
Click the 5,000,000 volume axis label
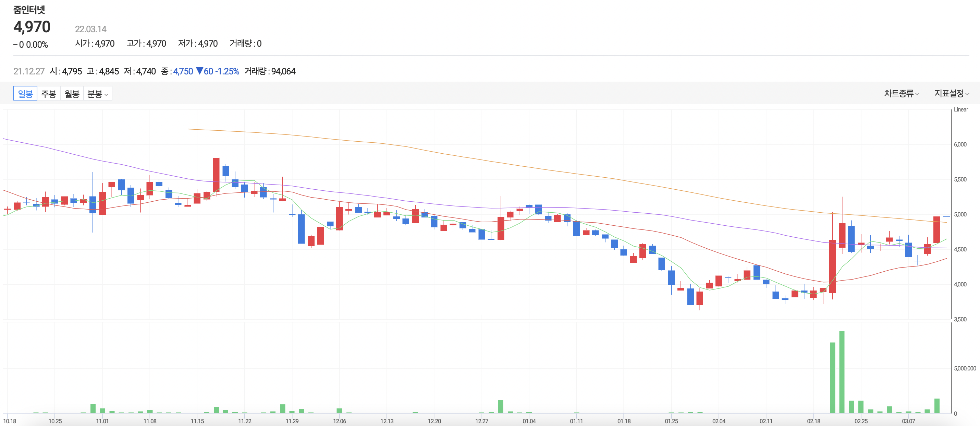click(964, 368)
